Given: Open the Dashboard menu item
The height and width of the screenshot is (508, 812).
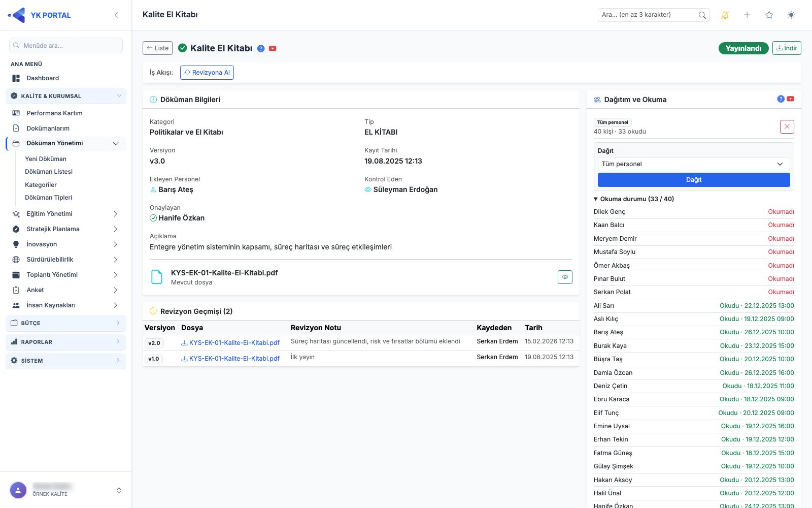Looking at the screenshot, I should [66, 78].
